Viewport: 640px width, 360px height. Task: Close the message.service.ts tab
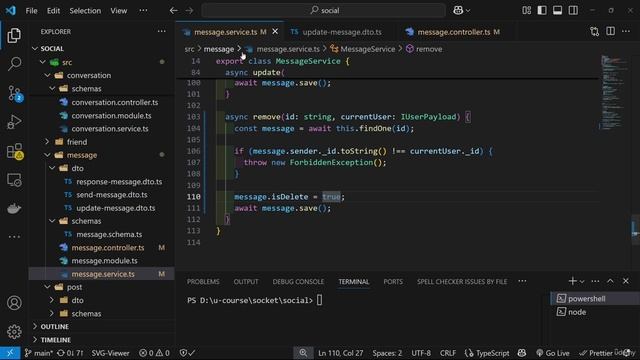coord(275,31)
